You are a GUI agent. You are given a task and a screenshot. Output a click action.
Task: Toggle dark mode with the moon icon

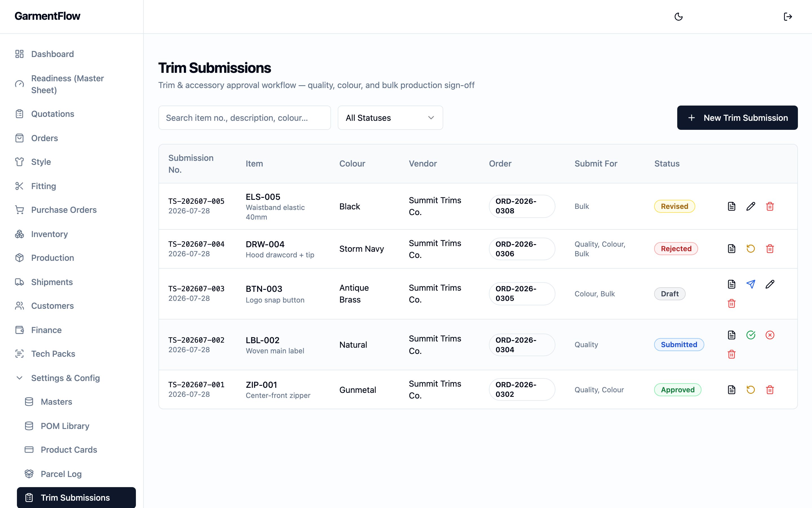(678, 16)
